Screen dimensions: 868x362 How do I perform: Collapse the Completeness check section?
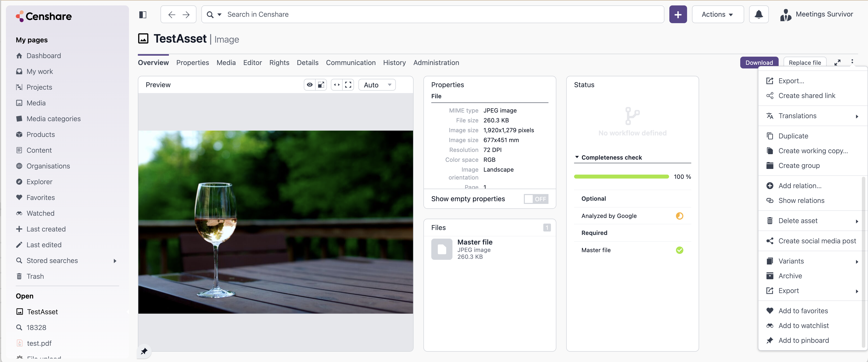coord(577,157)
